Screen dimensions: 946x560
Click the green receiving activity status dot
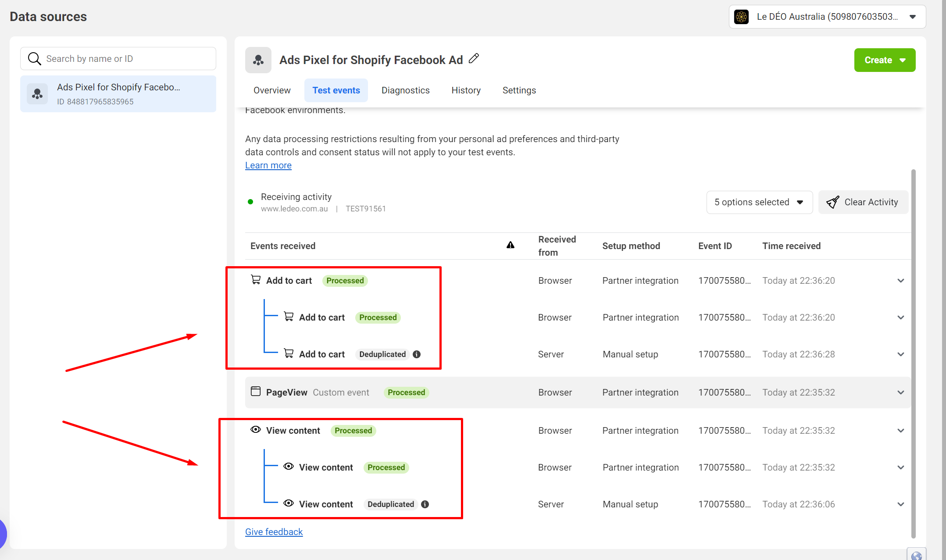[250, 202]
